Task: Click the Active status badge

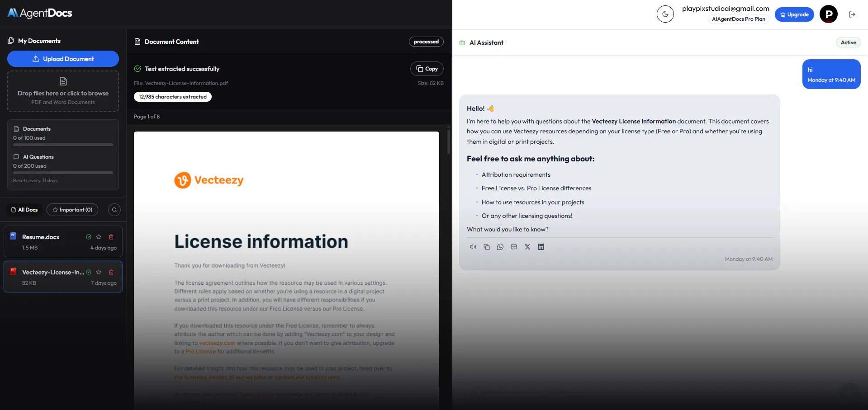Action: coord(848,42)
